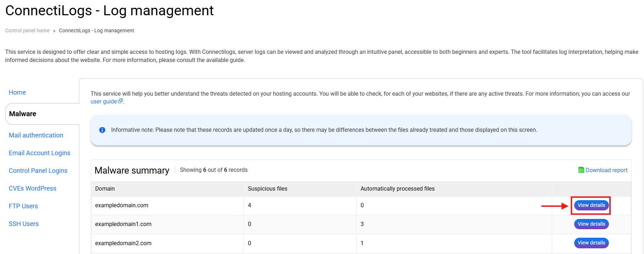Open FTP Users logs
Viewport: 644px width, 254px height.
point(23,206)
